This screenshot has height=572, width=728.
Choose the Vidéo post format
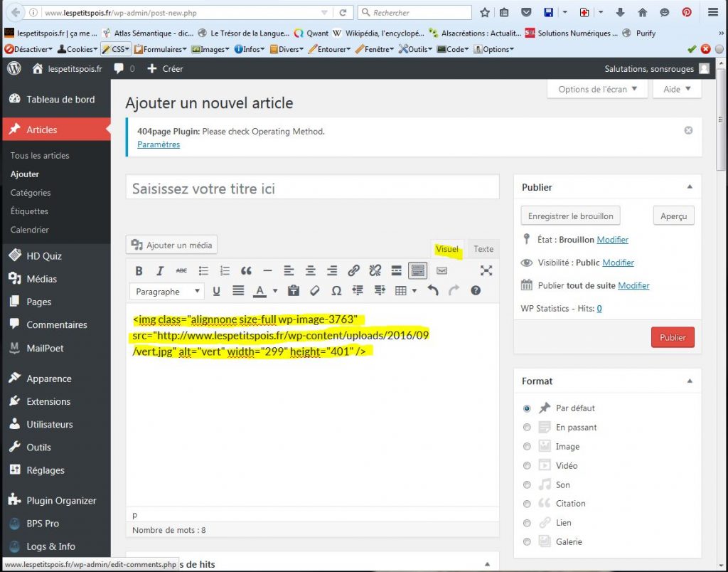point(527,466)
